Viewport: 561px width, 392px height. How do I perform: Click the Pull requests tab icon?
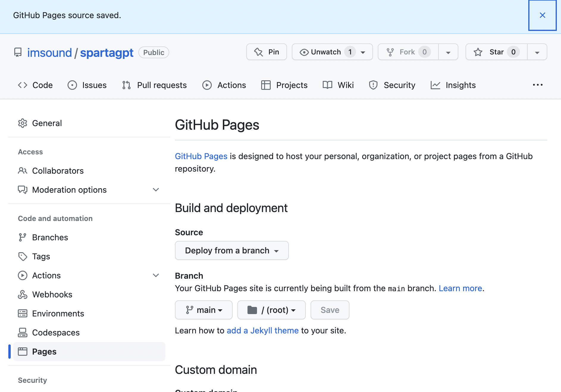coord(126,85)
